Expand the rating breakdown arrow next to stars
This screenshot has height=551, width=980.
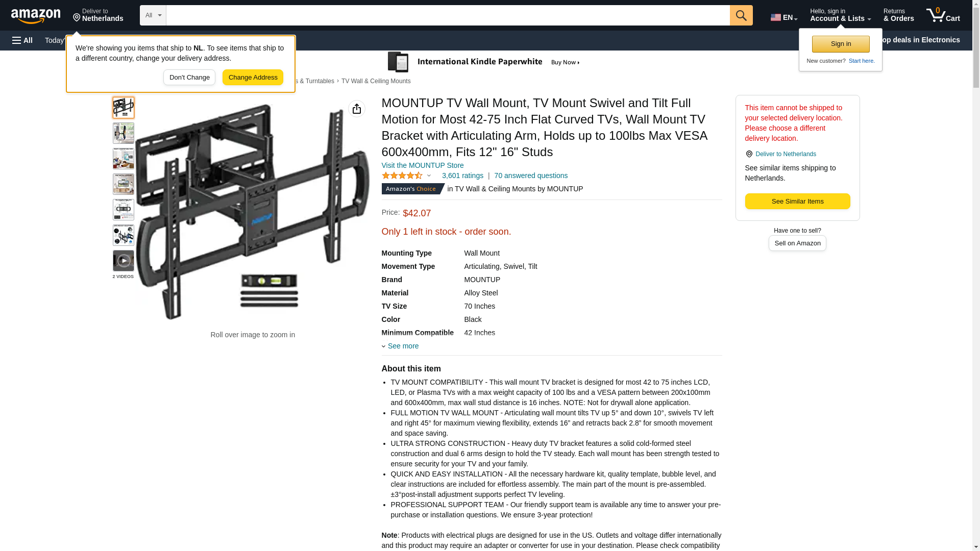coord(429,176)
